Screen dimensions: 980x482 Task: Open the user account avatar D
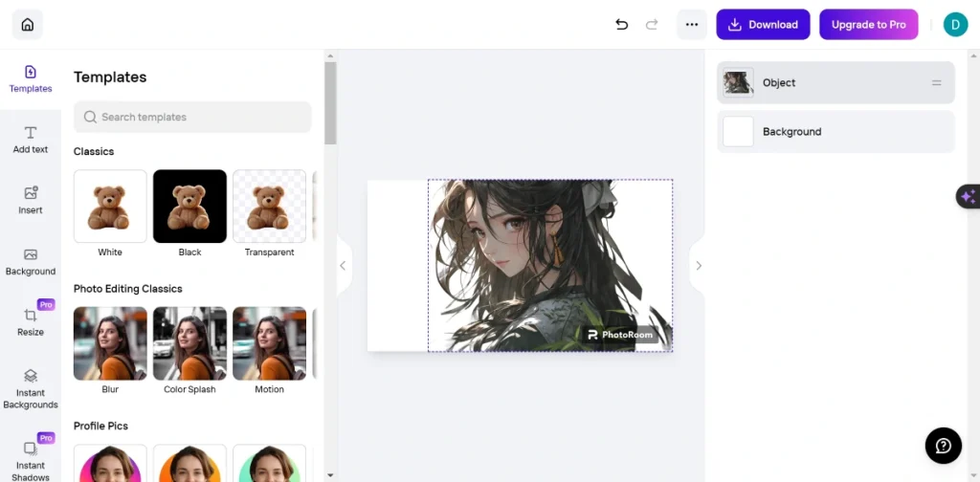coord(955,25)
